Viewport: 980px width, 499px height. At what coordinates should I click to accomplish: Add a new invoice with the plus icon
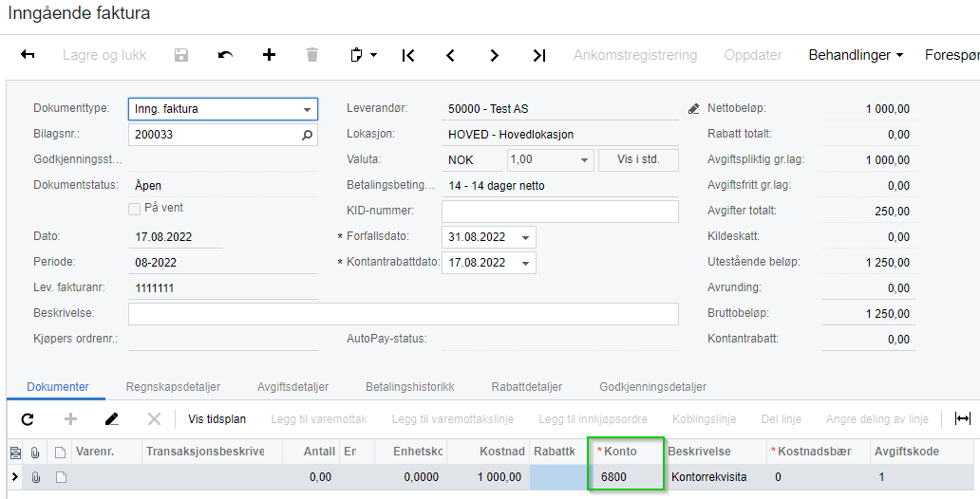click(x=269, y=55)
